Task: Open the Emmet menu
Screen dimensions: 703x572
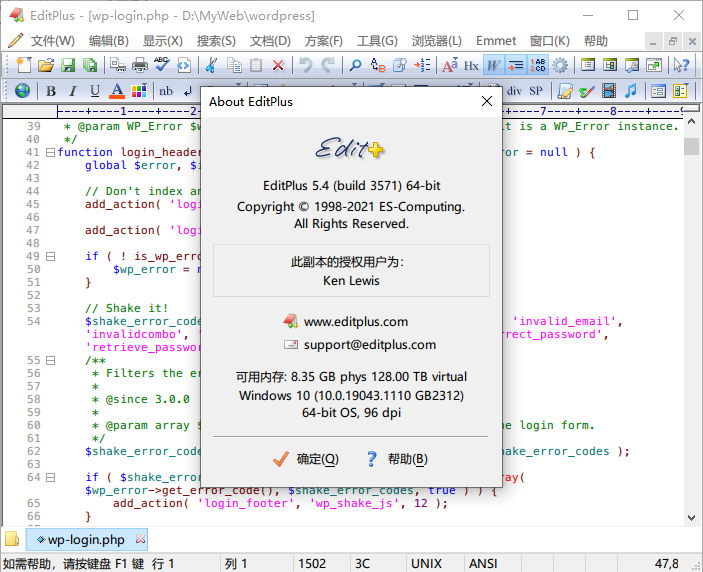Action: point(496,41)
